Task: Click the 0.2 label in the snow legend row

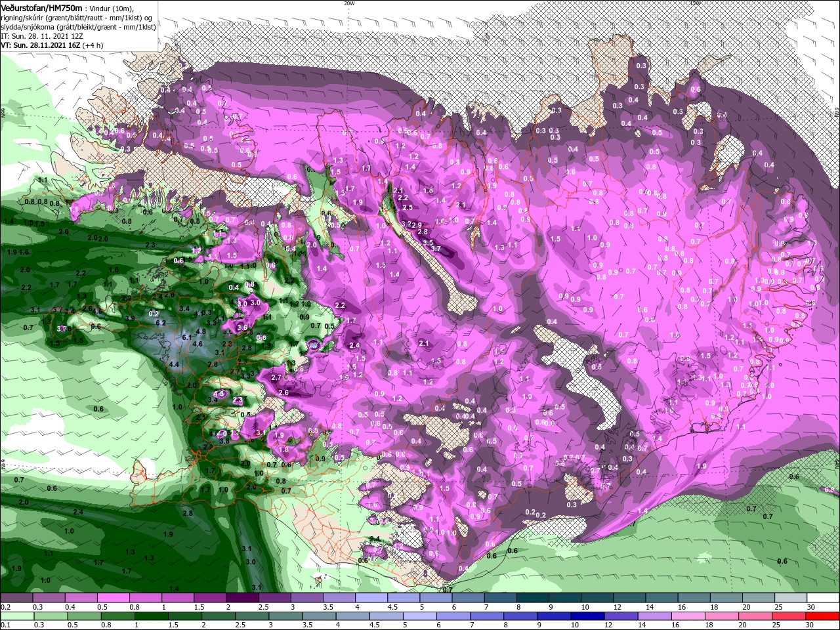Action: [6, 607]
